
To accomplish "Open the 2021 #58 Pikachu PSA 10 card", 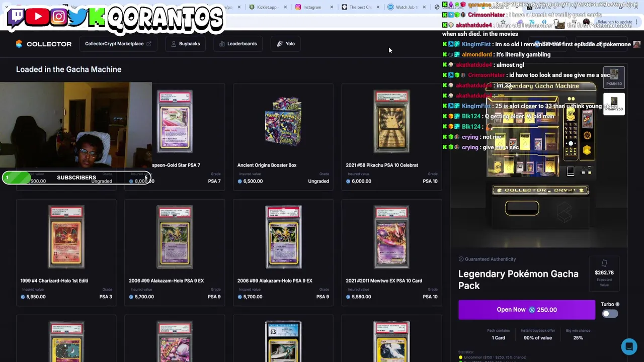I will [x=391, y=122].
